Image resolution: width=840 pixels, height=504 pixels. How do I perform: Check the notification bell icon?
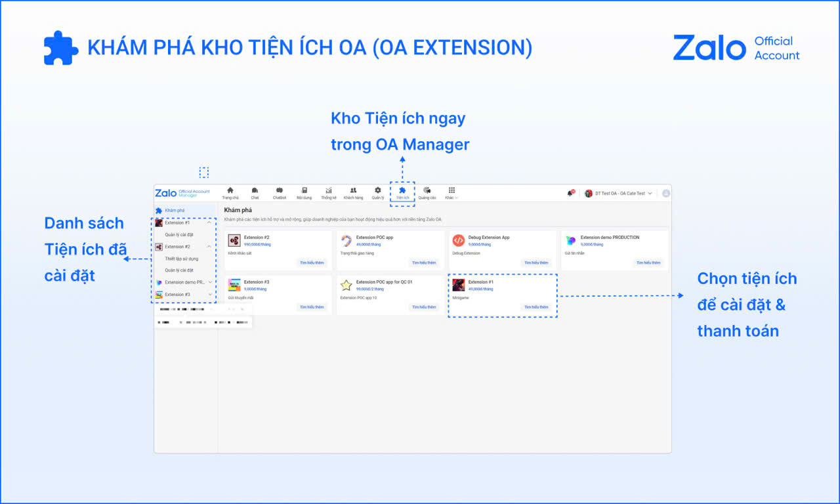click(570, 194)
